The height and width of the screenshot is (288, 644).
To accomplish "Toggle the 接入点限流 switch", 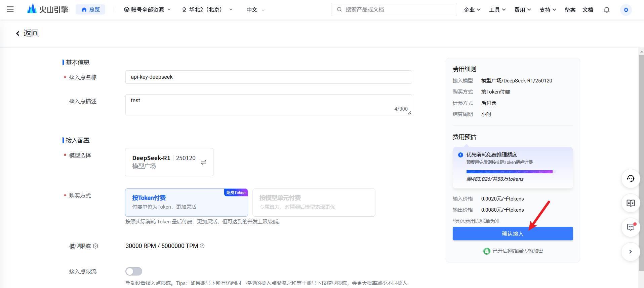I will [x=134, y=271].
